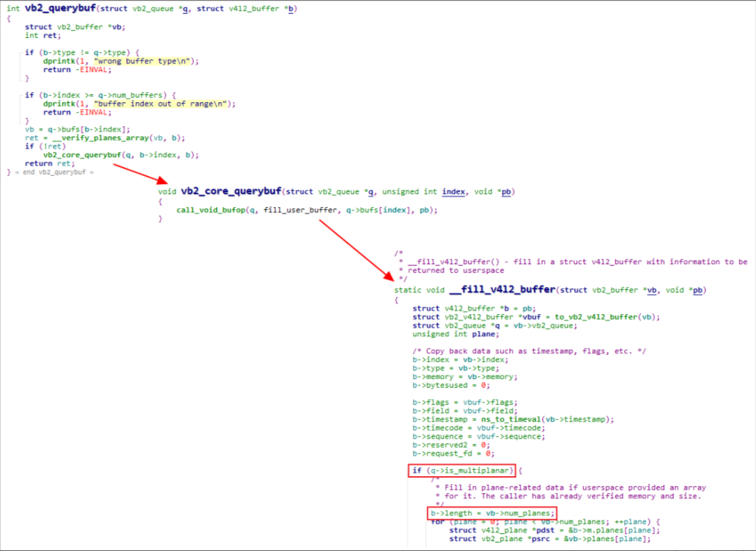Image resolution: width=756 pixels, height=551 pixels.
Task: Click the 'int ret;' declaration line
Action: pyautogui.click(x=43, y=36)
